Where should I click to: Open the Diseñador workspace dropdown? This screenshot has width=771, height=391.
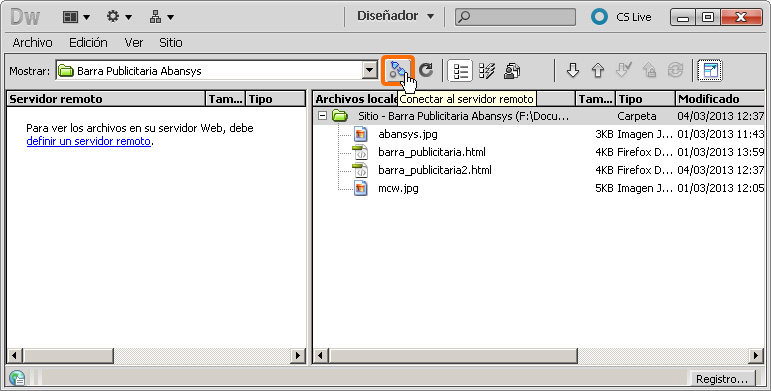tap(396, 16)
